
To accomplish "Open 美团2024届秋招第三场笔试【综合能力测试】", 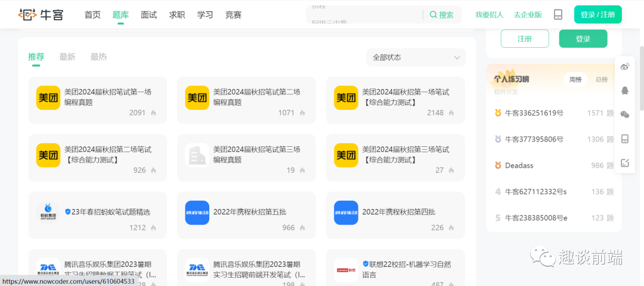I will tap(406, 154).
